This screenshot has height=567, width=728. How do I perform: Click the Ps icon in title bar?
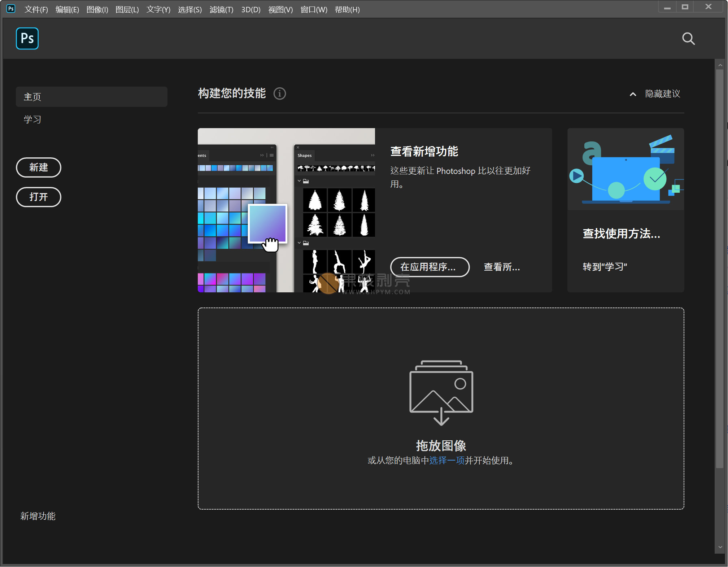(x=11, y=9)
